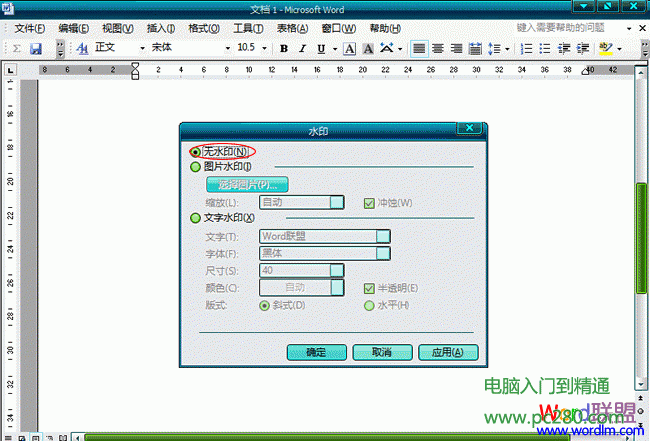Close the 水印 watermark dialog
The width and height of the screenshot is (650, 441).
click(469, 128)
